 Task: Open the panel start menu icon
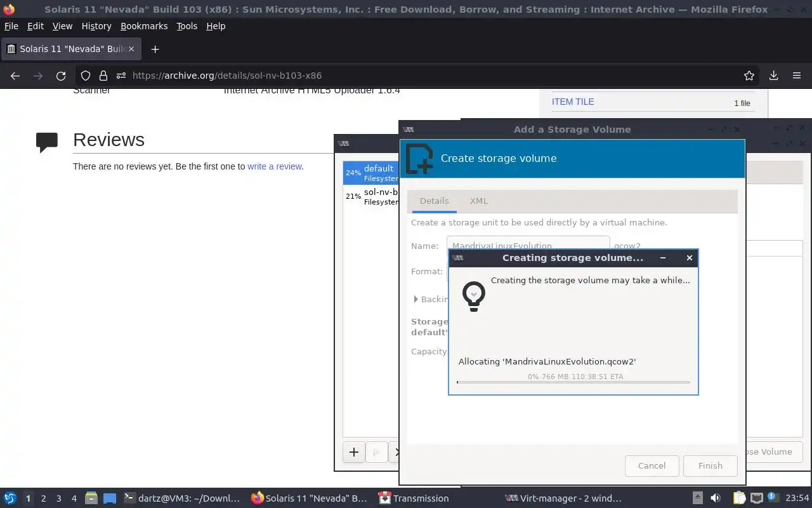(10, 498)
